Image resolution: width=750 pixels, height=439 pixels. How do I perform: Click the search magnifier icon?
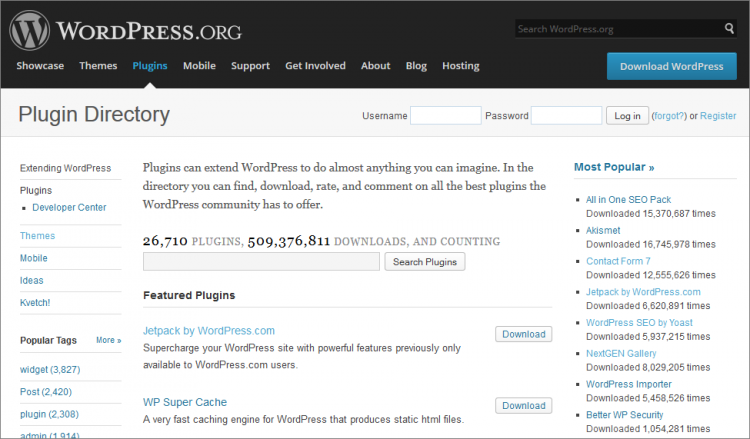click(x=729, y=29)
